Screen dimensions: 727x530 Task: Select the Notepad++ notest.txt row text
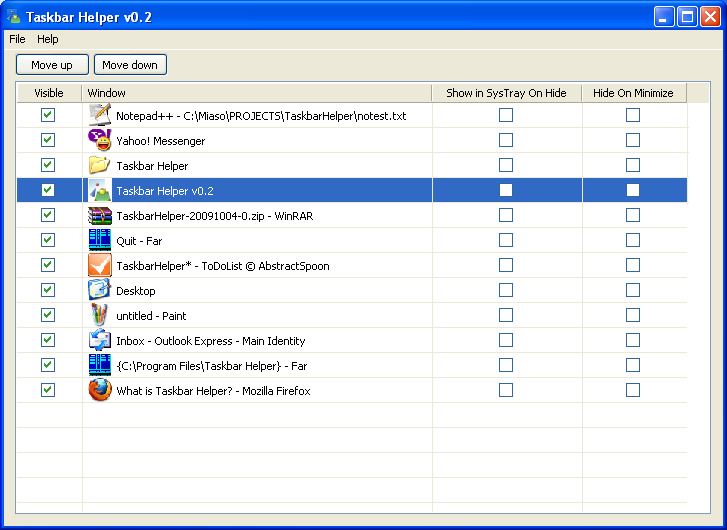261,116
